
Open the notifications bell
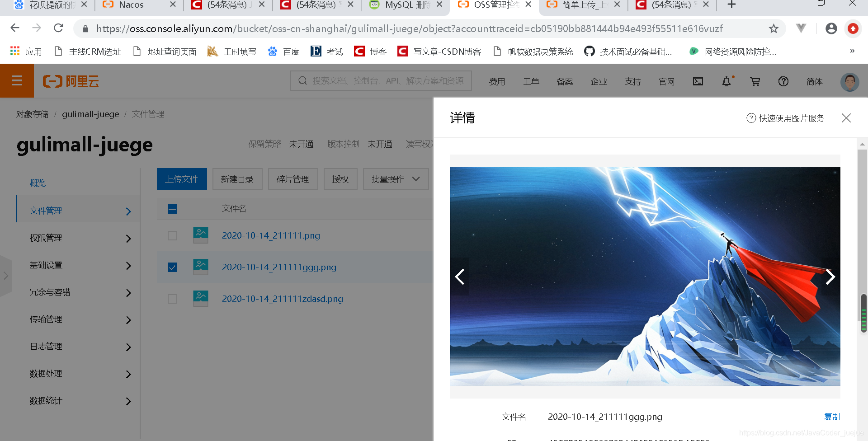tap(726, 81)
